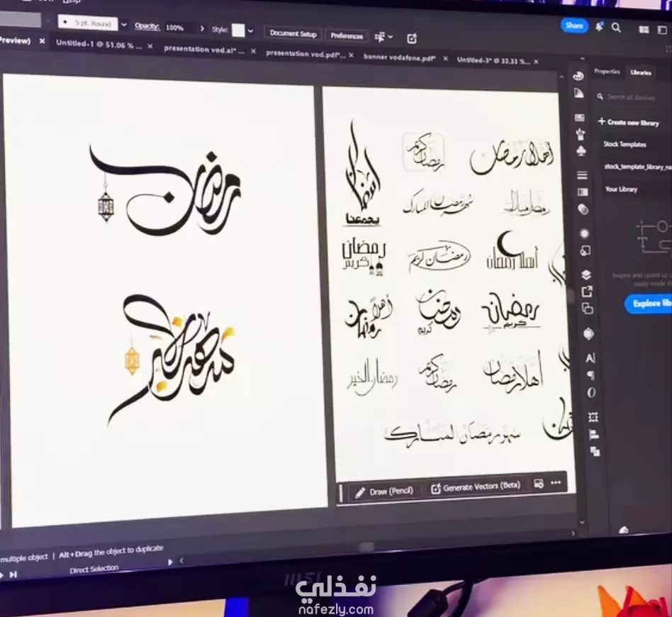Expand the Opacity slider arrow
The image size is (672, 617).
(202, 29)
